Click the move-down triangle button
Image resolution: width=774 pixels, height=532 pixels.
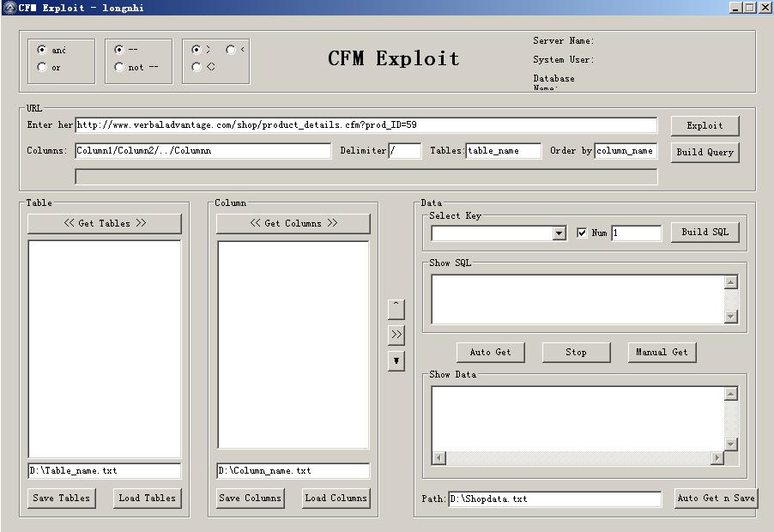pyautogui.click(x=396, y=360)
